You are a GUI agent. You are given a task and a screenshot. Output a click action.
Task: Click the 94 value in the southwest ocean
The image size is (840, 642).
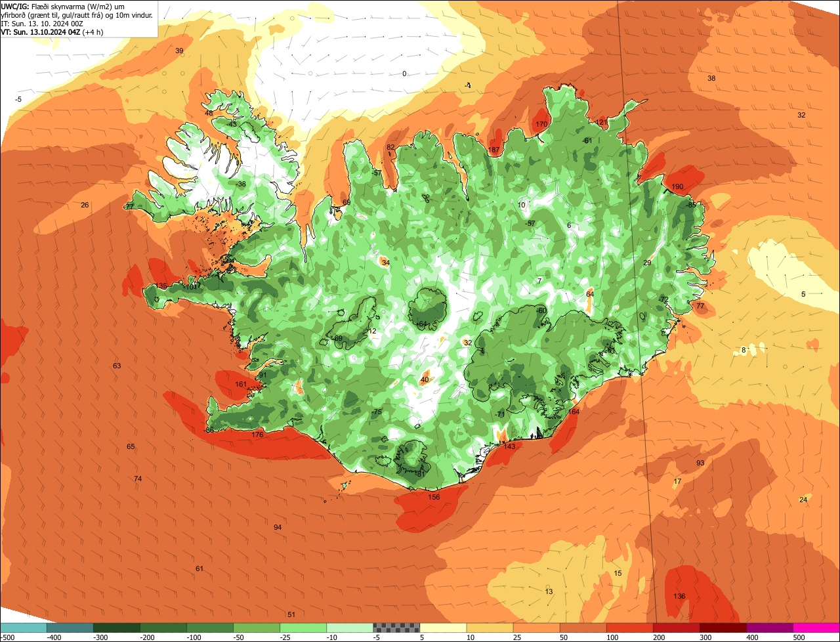[278, 528]
